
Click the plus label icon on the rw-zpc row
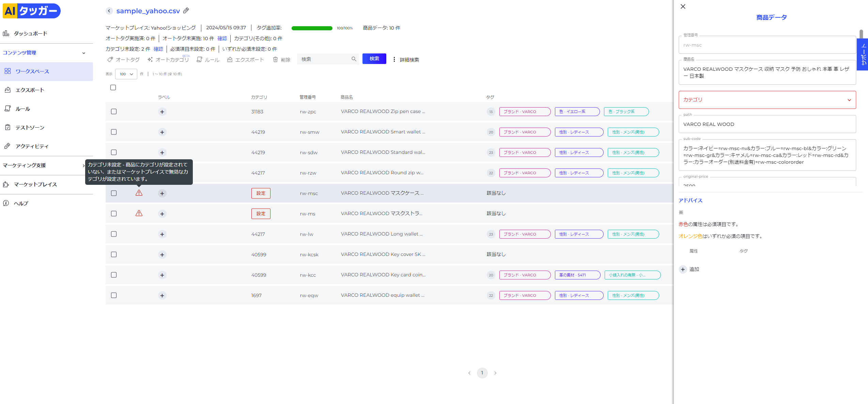[x=162, y=112]
